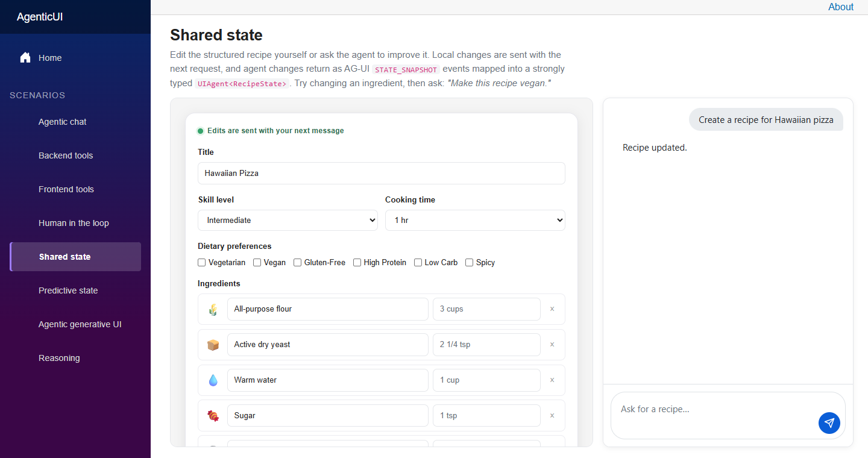868x458 pixels.
Task: Open the About link
Action: pos(841,7)
